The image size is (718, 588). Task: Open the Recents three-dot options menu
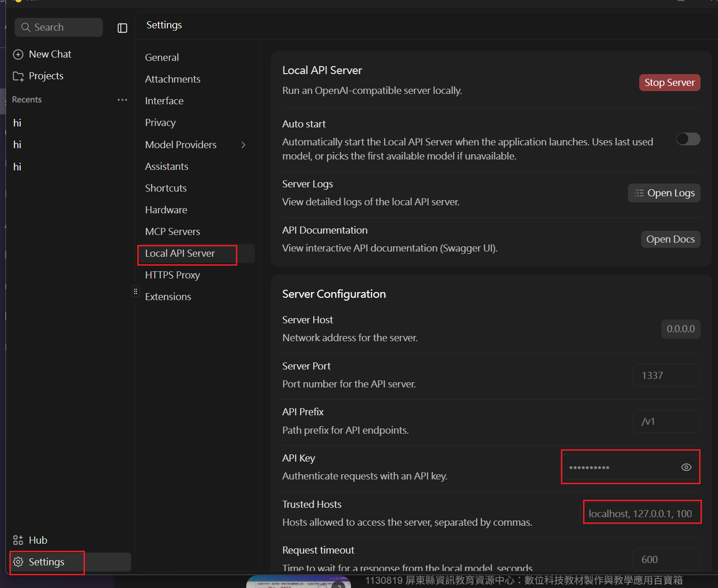(x=122, y=100)
